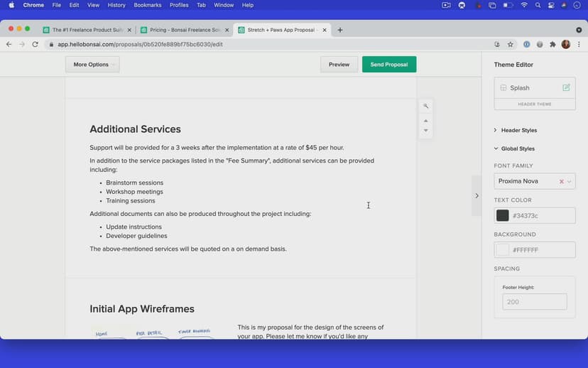588x368 pixels.
Task: Click the up arrow in the section navigator
Action: click(426, 121)
